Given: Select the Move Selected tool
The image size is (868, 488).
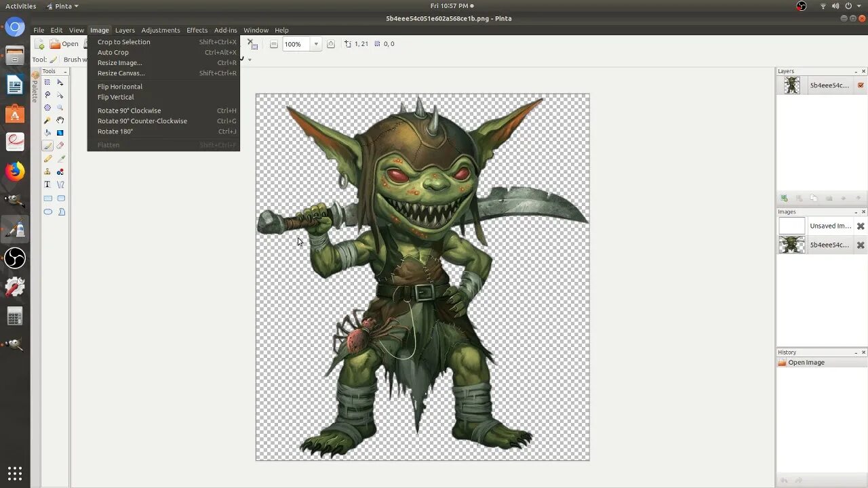Looking at the screenshot, I should coord(60,82).
